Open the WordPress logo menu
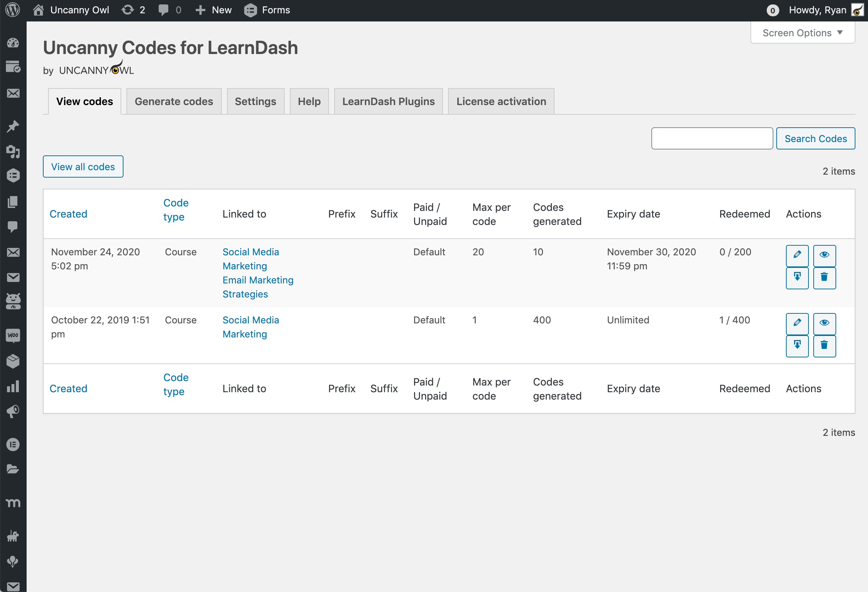This screenshot has width=868, height=592. tap(13, 10)
